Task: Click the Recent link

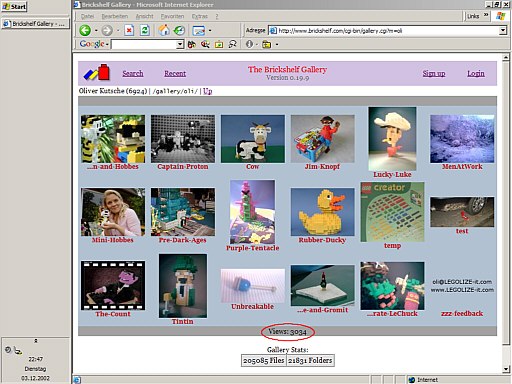Action: pos(175,73)
